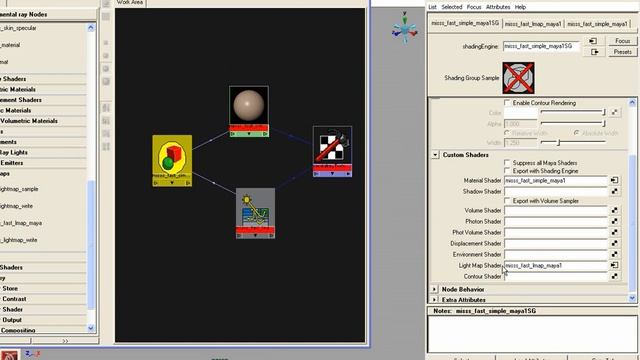
Task: Click scroll-up arrow in mental ray Nodes list
Action: (x=91, y=28)
